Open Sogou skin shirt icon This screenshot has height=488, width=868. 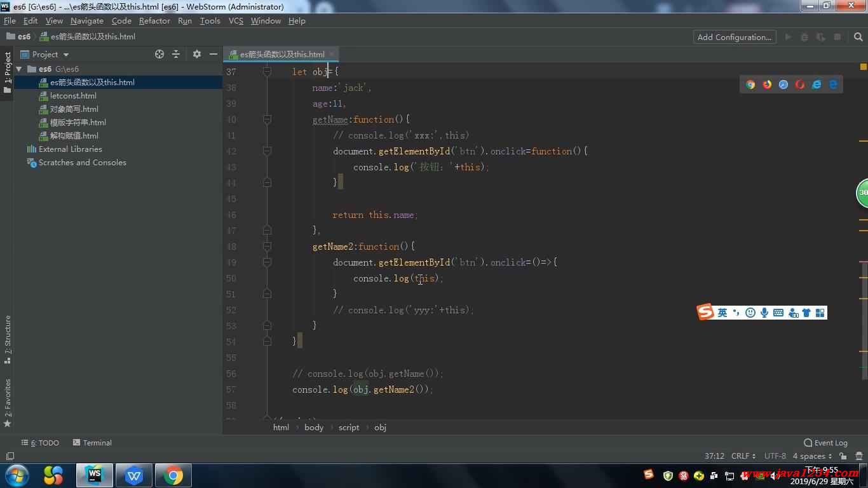coord(806,313)
